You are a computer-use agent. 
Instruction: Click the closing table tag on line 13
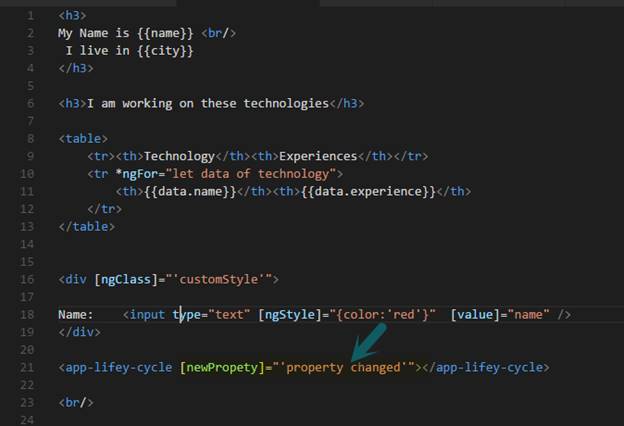tap(87, 227)
